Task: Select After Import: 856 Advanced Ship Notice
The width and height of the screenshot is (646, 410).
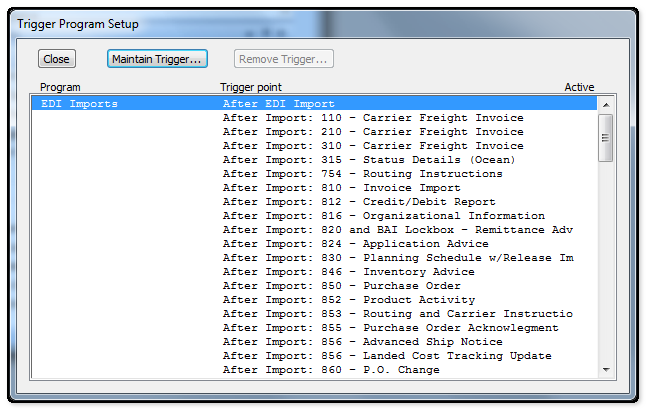Action: click(362, 342)
